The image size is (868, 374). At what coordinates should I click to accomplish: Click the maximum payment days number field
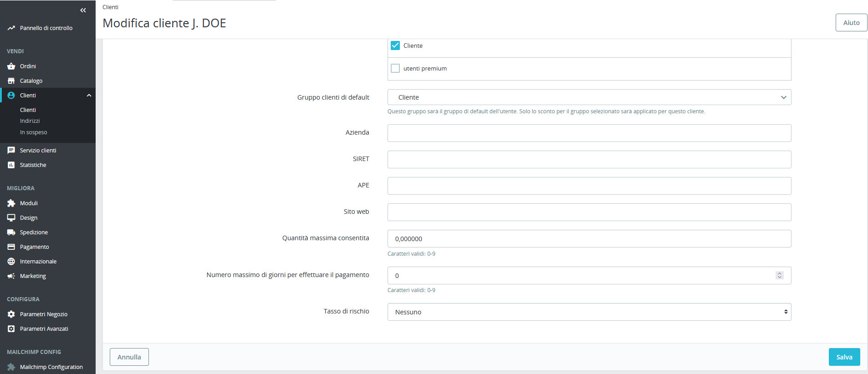point(589,275)
